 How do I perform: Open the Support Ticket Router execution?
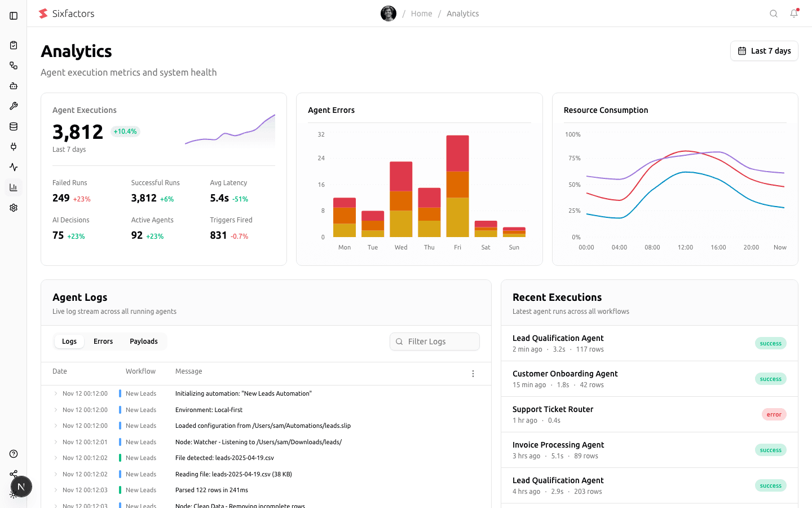(553, 409)
